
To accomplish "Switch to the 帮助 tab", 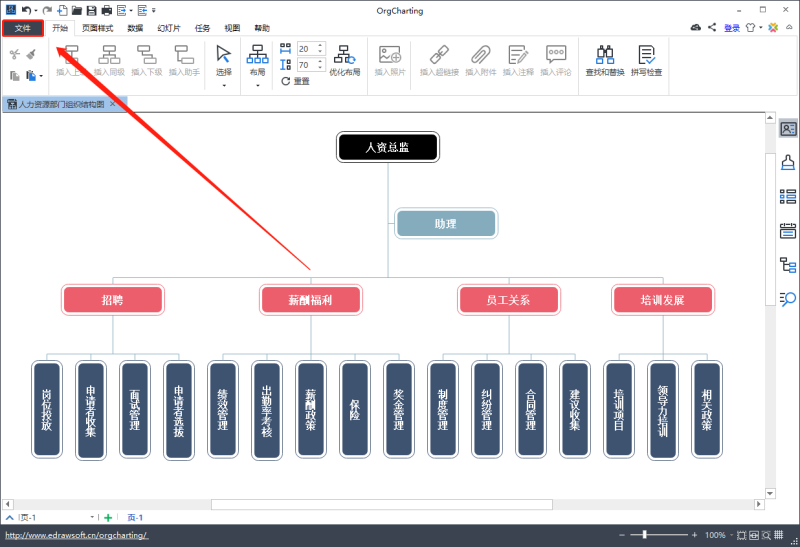I will (x=262, y=28).
